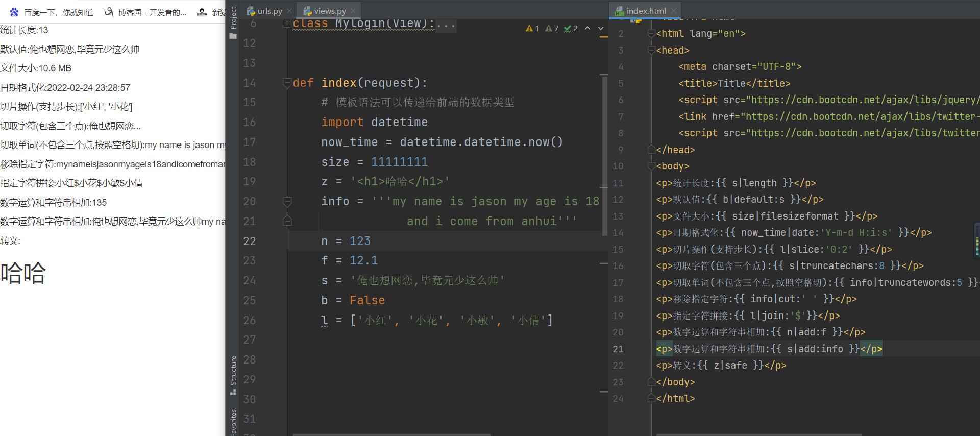Select the index.html tab
Image resolution: width=980 pixels, height=436 pixels.
[x=646, y=11]
